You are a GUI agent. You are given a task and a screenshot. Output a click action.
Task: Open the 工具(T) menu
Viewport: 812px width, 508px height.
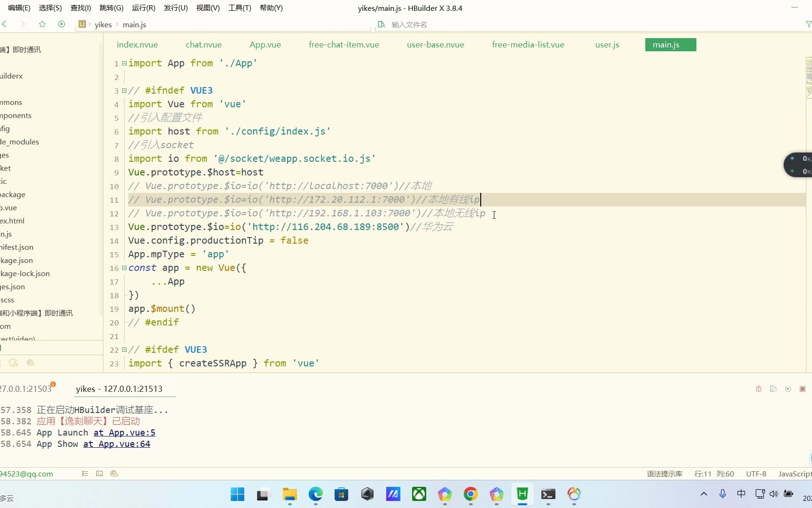coord(240,8)
